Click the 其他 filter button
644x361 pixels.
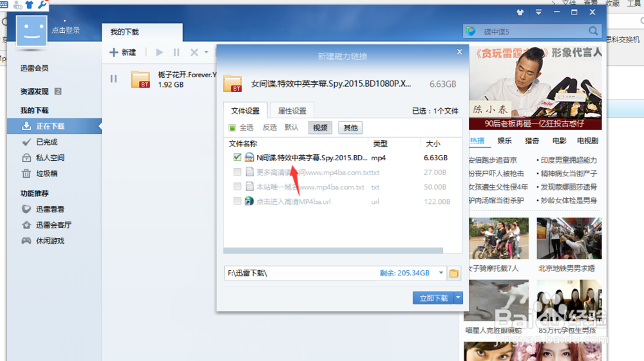pyautogui.click(x=350, y=127)
